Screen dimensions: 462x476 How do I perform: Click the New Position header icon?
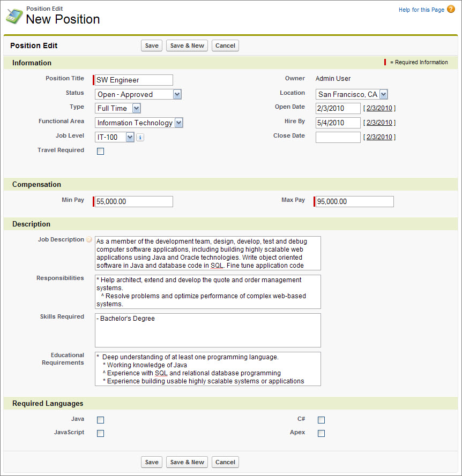[x=14, y=17]
